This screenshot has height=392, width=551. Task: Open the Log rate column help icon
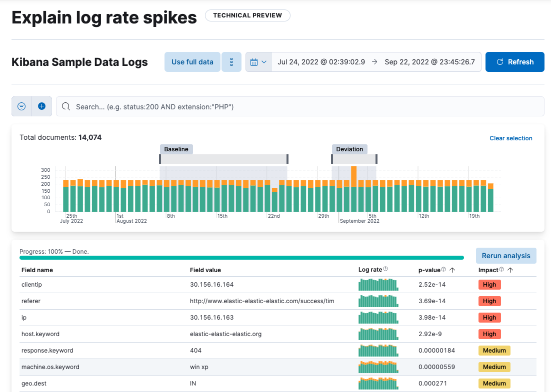[x=386, y=269]
